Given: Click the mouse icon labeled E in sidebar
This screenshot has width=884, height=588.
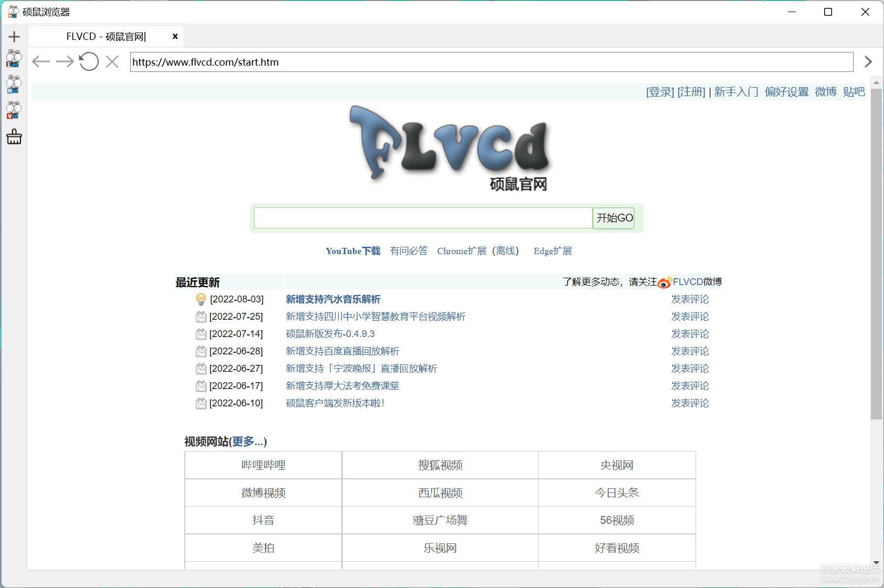Looking at the screenshot, I should (14, 59).
